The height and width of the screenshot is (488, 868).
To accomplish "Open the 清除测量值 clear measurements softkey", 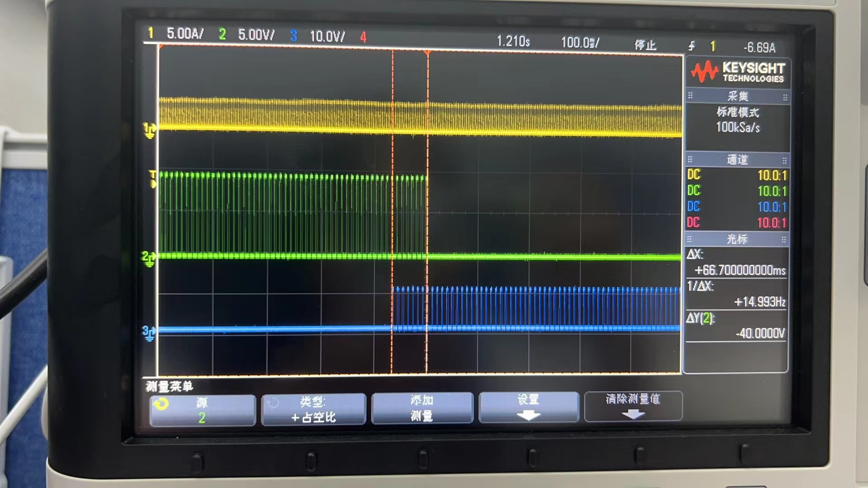I will pos(633,406).
